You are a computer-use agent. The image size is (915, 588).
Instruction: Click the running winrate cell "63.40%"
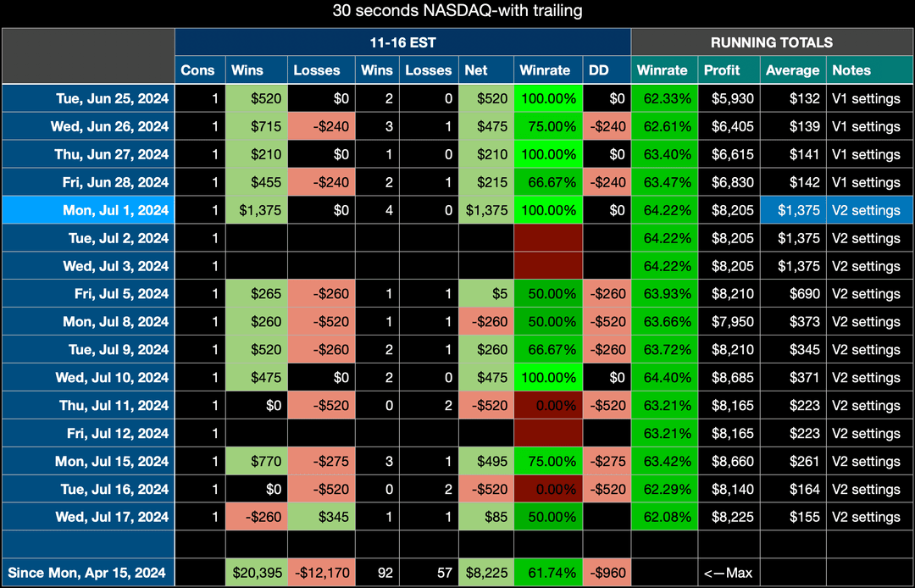coord(664,154)
